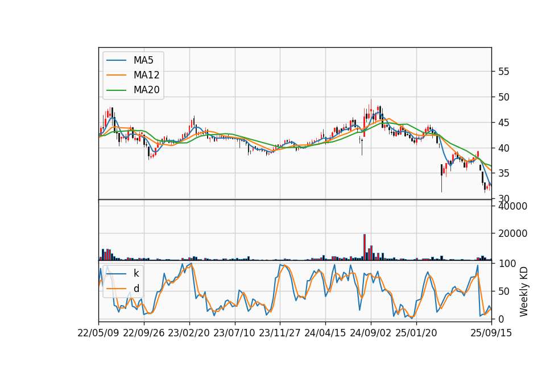Image resolution: width=546 pixels, height=392 pixels.
Task: Click the orange MA12 legend line sample
Action: click(x=116, y=75)
